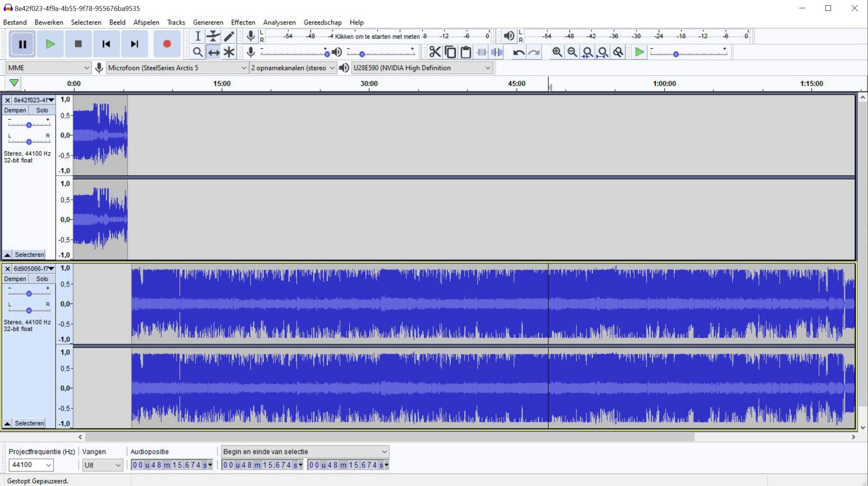
Task: Cut selection with scissors icon
Action: [435, 52]
